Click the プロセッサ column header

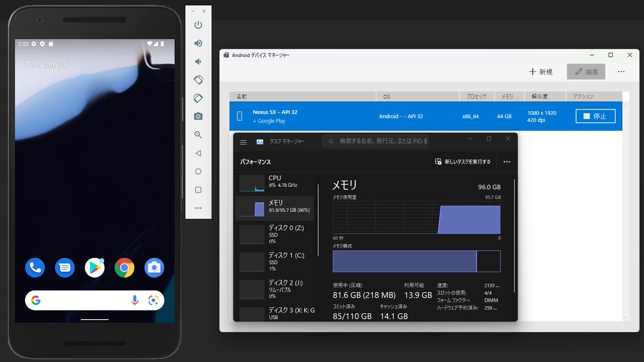click(477, 97)
